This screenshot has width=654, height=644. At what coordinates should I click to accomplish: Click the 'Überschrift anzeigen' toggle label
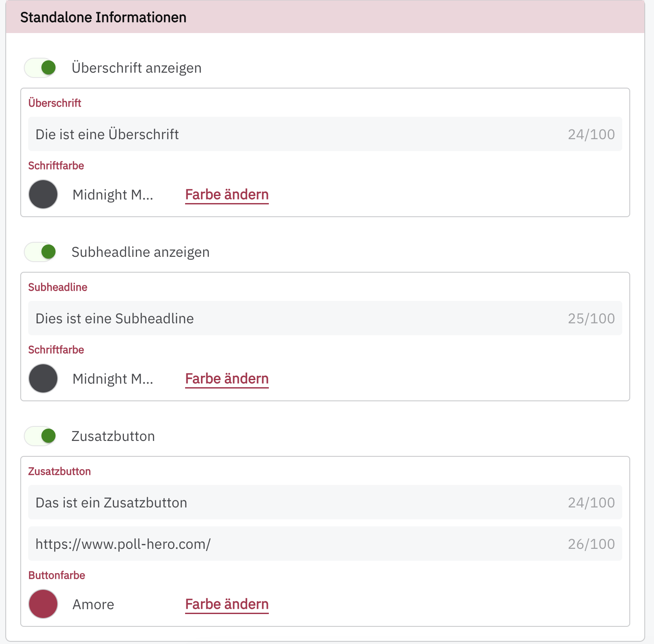tap(136, 68)
